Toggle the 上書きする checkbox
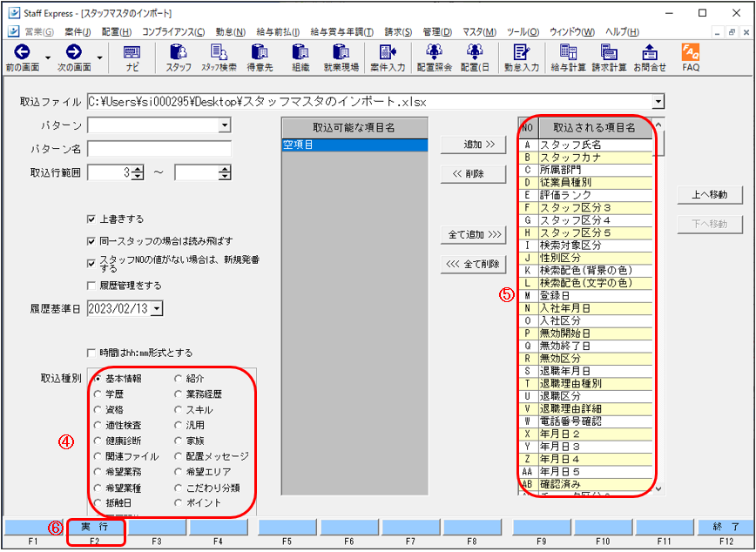 [x=91, y=219]
